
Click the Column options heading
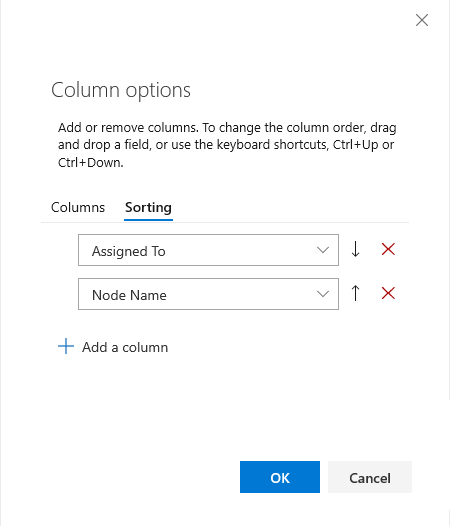[121, 90]
